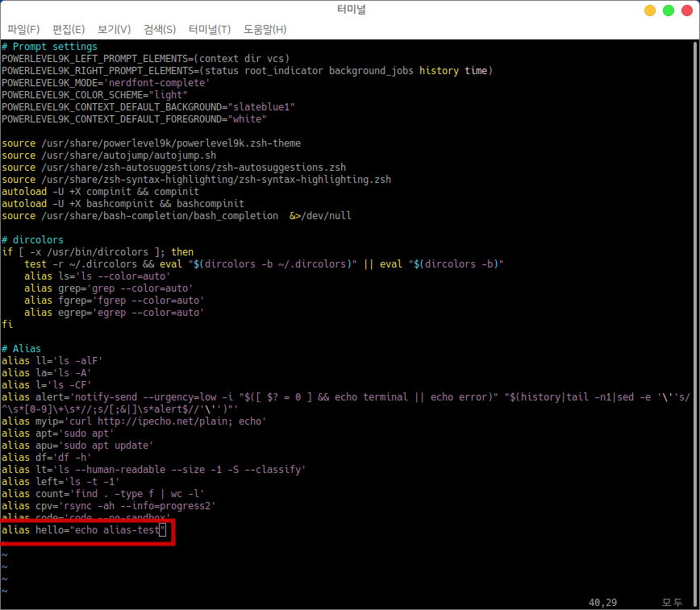Viewport: 700px width, 610px height.
Task: Click the POWERLEVEL9K_MODE setting line
Action: 105,83
